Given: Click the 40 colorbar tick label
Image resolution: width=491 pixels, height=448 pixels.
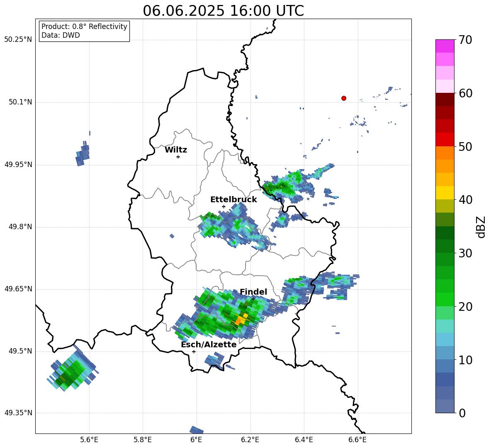Looking at the screenshot, I should pos(465,200).
